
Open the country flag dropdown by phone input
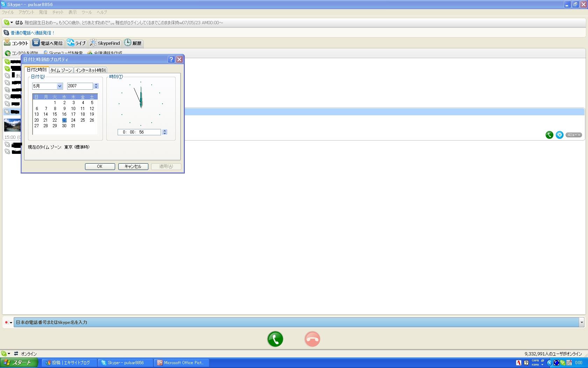pos(8,322)
